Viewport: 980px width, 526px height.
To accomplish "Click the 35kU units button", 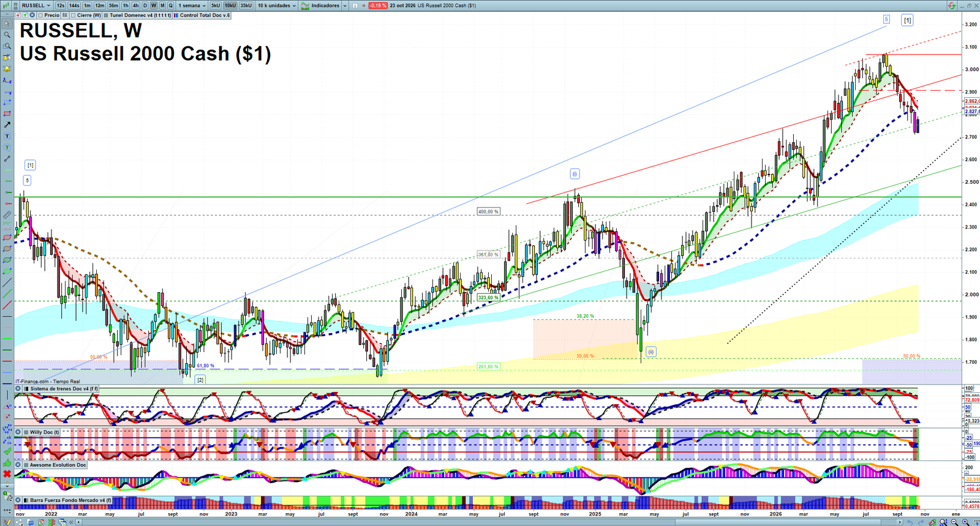I will point(246,6).
